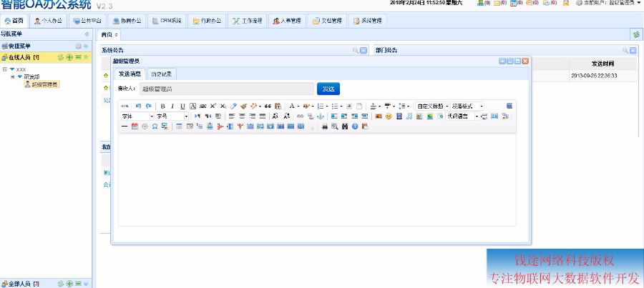Open the 个人办公 top menu
The width and height of the screenshot is (644, 288).
[x=49, y=21]
